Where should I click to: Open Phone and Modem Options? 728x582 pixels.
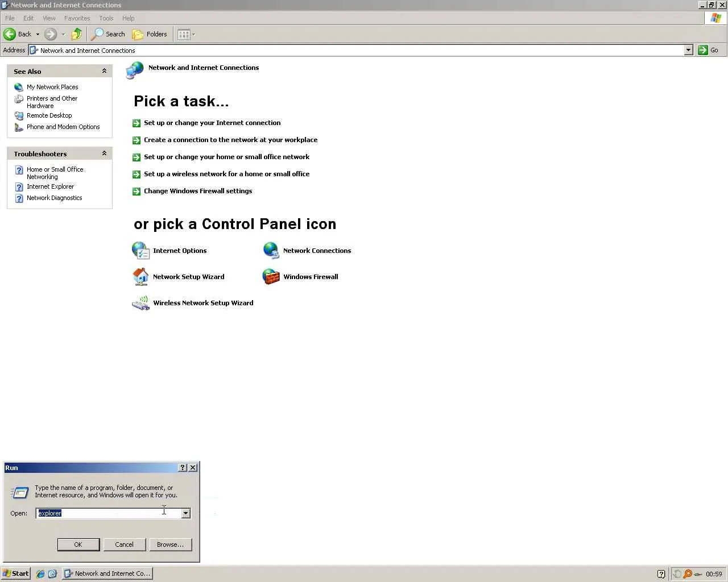coord(57,127)
